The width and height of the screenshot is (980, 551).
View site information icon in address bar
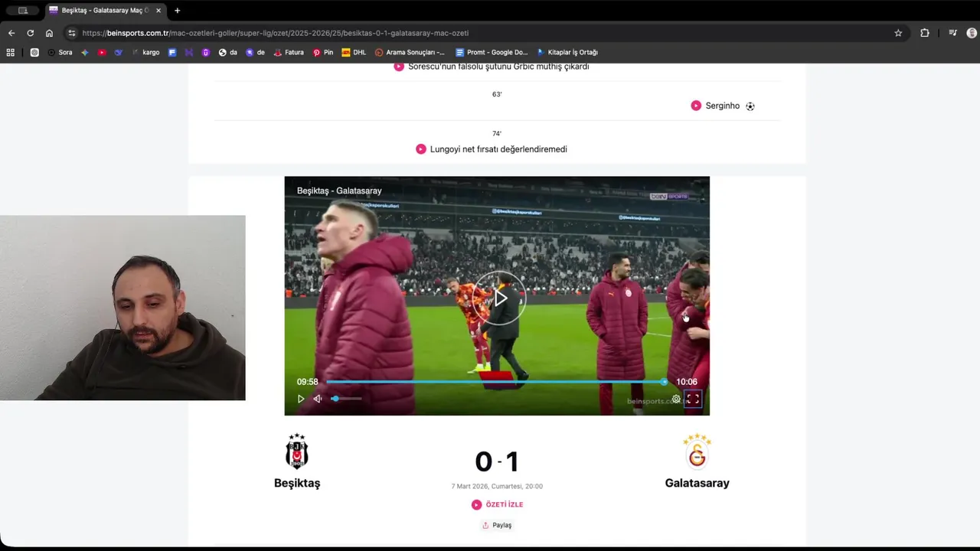[72, 33]
